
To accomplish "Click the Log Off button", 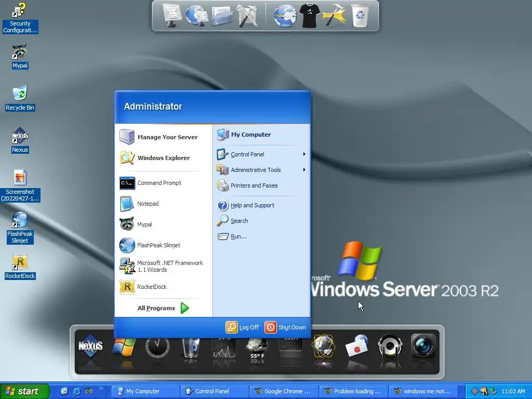I will coord(242,327).
